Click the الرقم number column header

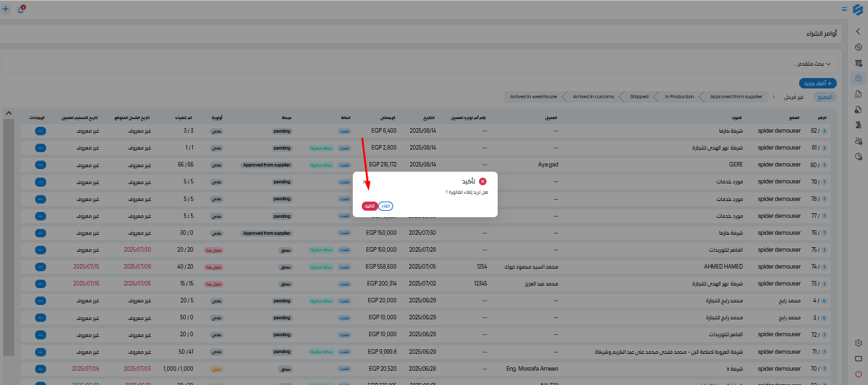823,118
